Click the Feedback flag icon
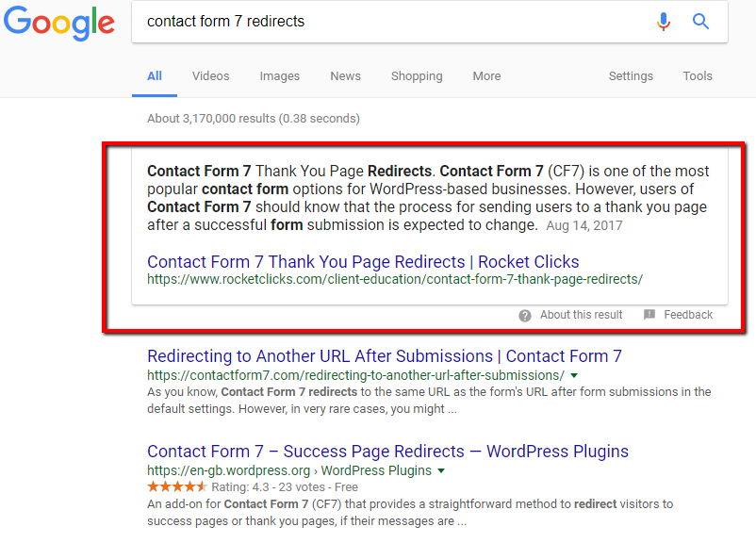756x543 pixels. [x=649, y=315]
